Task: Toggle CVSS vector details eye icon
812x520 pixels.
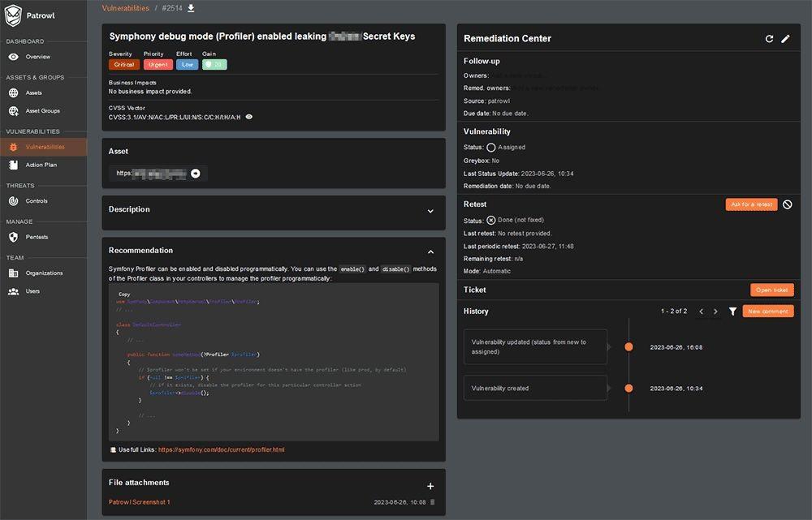Action: point(249,117)
